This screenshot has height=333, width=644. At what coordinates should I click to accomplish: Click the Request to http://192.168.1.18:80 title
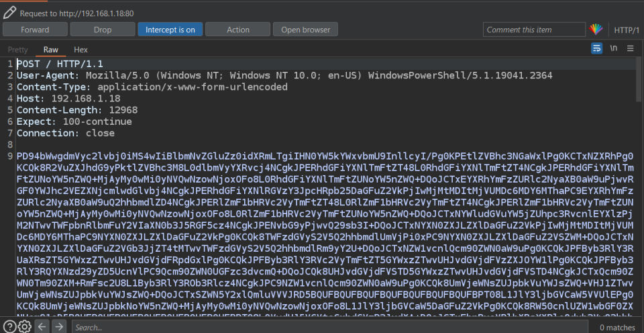tap(76, 13)
